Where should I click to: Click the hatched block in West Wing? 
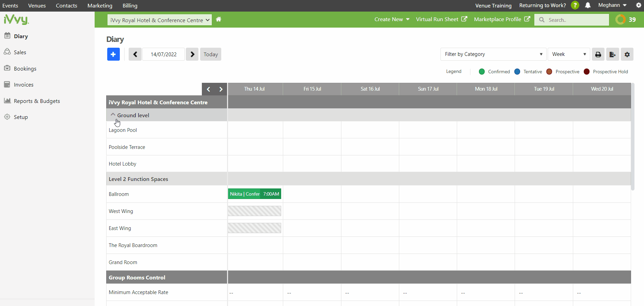coord(255,211)
